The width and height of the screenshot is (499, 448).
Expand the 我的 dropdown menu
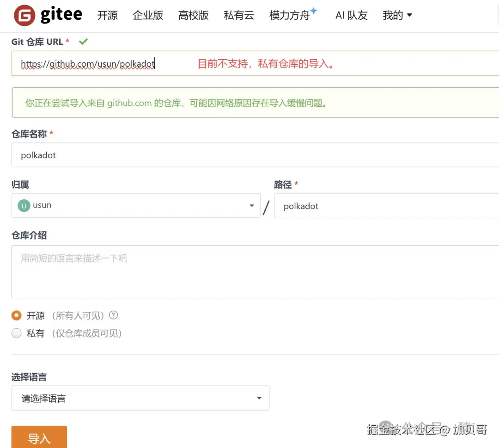click(x=397, y=15)
